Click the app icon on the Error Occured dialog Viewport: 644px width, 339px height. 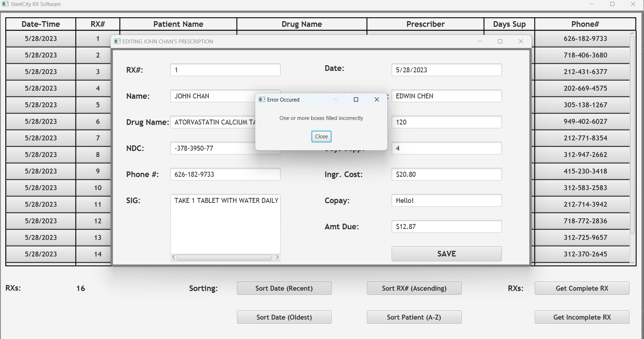click(x=262, y=99)
